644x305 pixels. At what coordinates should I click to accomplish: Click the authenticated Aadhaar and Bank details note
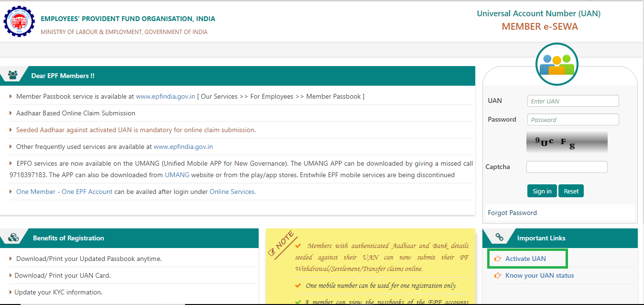point(382,257)
